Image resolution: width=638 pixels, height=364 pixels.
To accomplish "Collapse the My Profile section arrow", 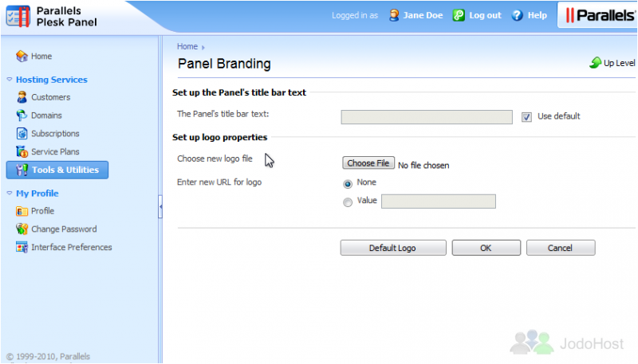I will coord(10,194).
